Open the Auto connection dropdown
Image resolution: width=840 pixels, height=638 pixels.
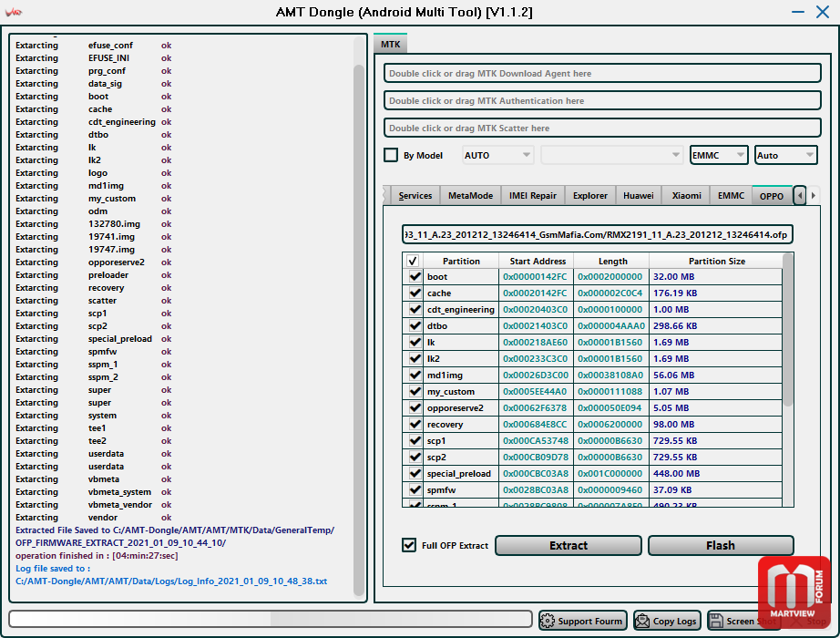tap(786, 155)
